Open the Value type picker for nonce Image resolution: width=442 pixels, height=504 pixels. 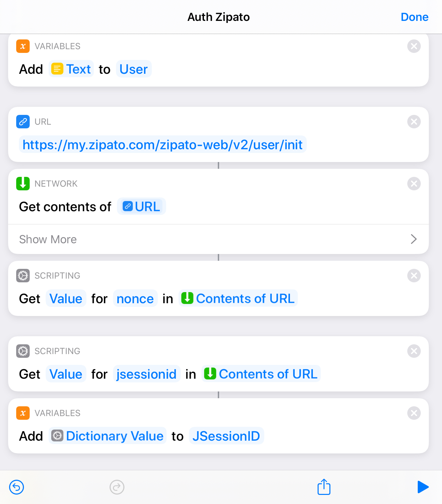pos(66,298)
